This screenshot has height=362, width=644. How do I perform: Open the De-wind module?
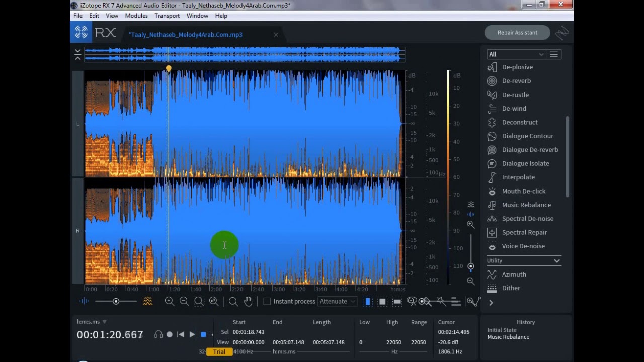tap(507, 109)
